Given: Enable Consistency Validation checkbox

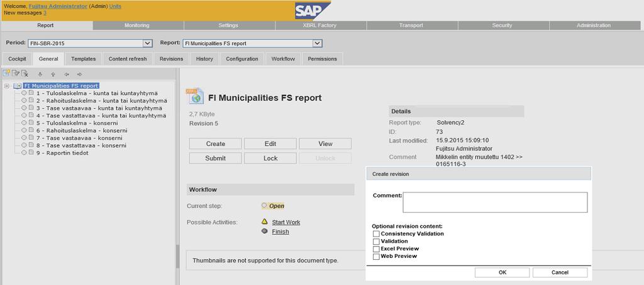Looking at the screenshot, I should click(x=376, y=234).
